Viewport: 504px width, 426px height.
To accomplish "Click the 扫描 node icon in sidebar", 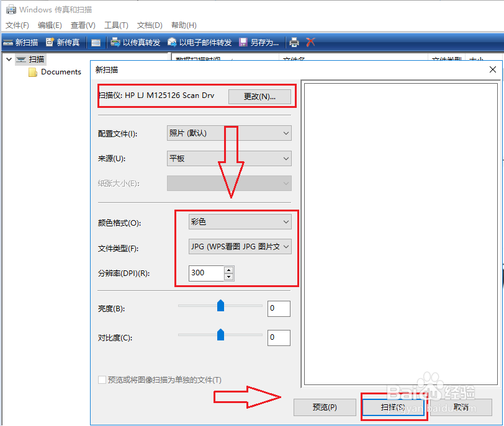I will pos(20,59).
